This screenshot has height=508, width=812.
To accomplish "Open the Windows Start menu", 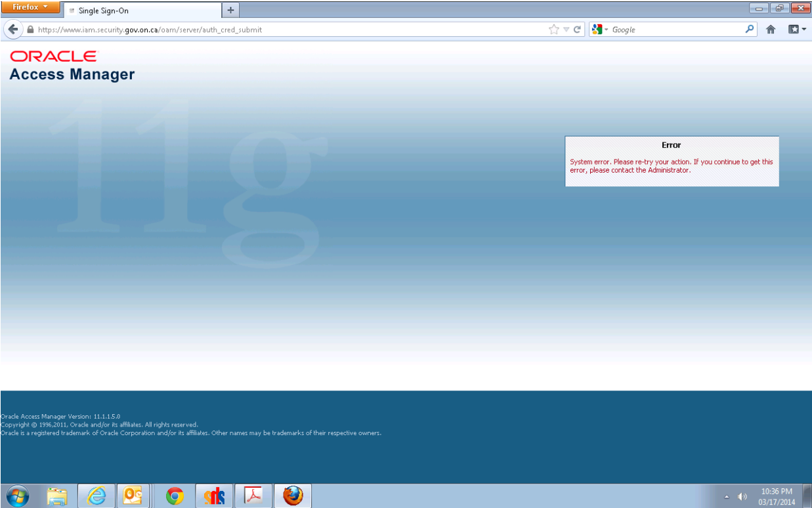I will point(17,496).
